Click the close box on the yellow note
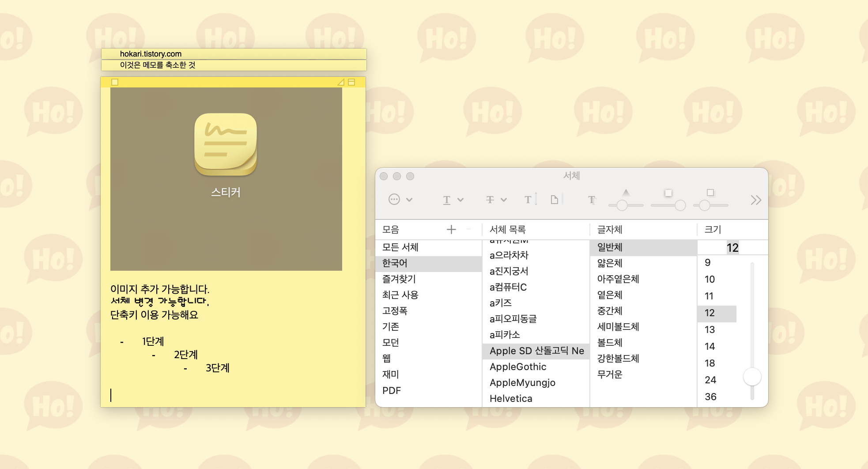This screenshot has width=868, height=469. pos(115,82)
